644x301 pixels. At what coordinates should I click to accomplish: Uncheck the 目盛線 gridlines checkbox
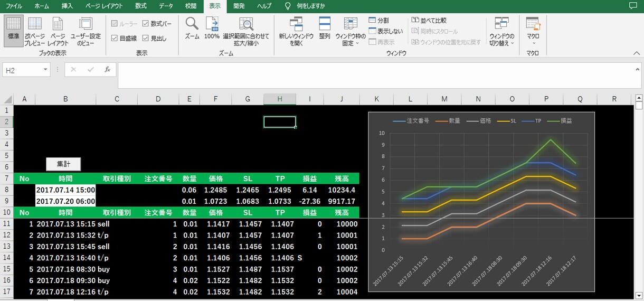(125, 38)
